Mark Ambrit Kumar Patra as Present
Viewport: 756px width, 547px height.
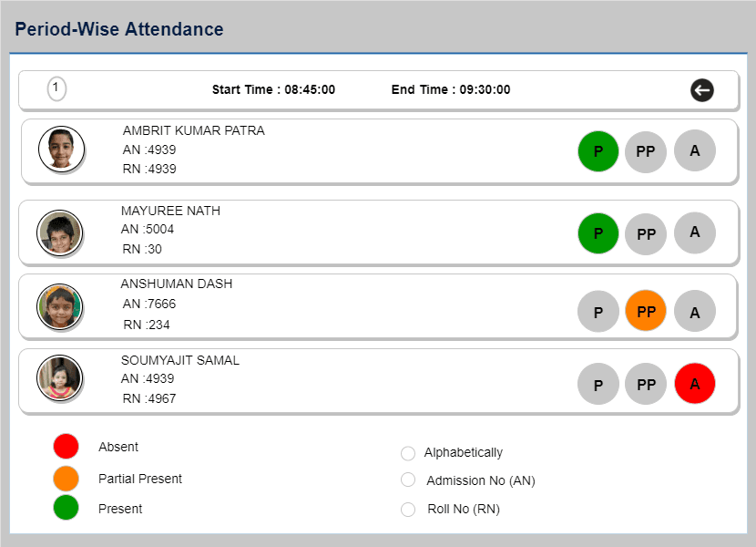click(x=598, y=151)
